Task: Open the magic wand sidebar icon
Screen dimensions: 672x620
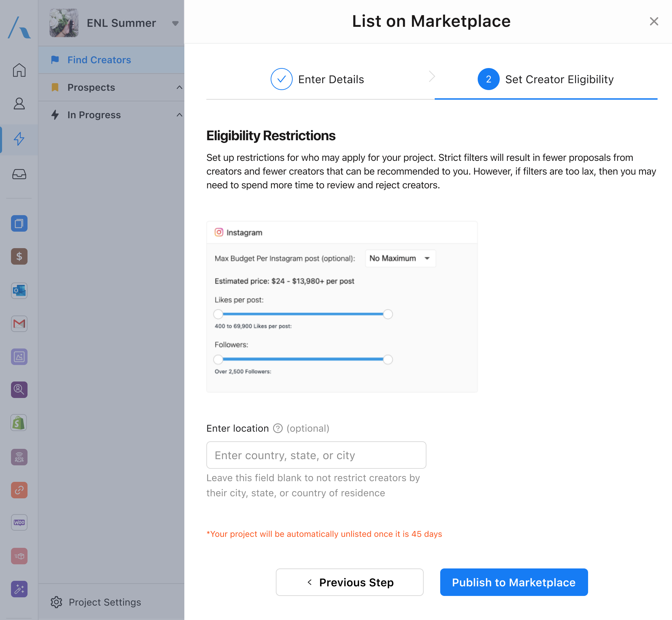Action: (x=19, y=589)
